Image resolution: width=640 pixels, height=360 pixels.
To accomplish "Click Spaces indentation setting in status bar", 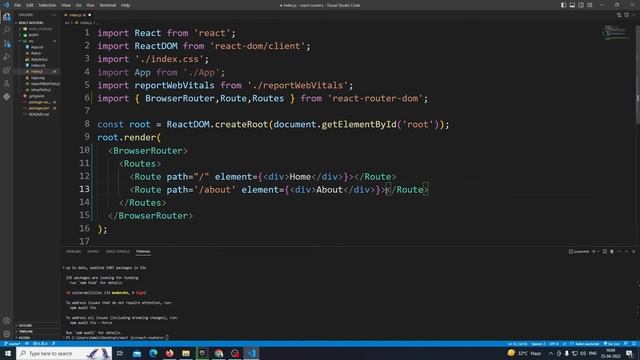I will pyautogui.click(x=538, y=344).
